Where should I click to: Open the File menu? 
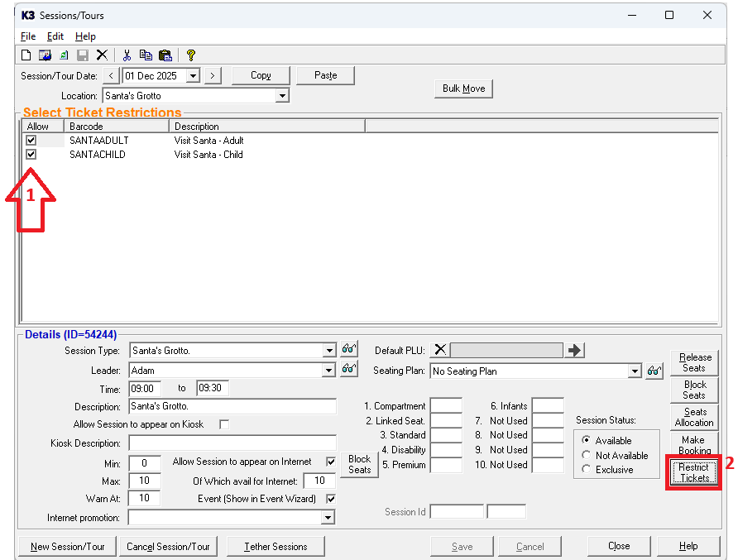point(28,36)
